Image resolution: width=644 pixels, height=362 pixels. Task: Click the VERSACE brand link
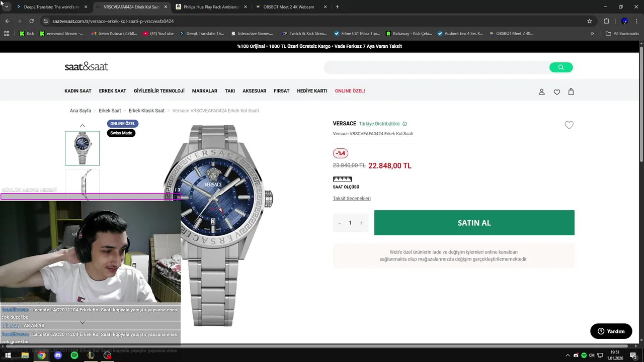click(345, 124)
